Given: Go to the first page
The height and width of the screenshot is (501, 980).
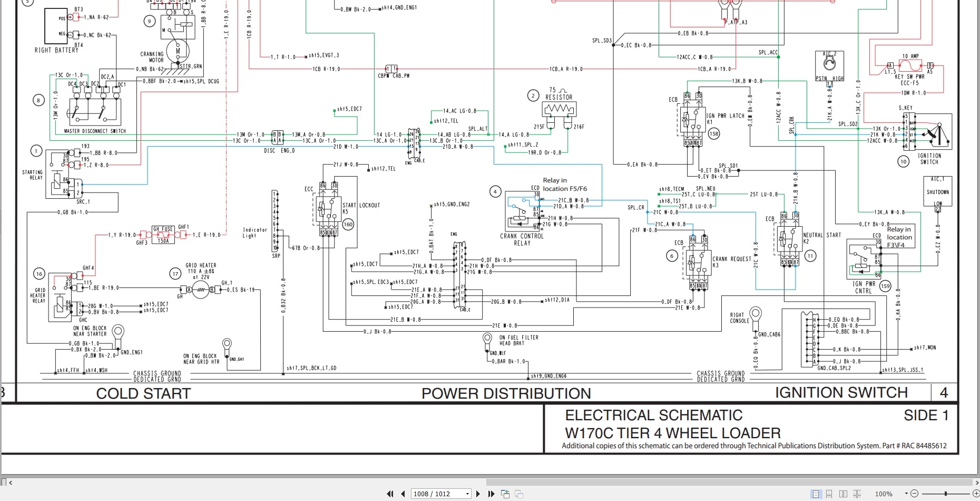Looking at the screenshot, I should 390,494.
